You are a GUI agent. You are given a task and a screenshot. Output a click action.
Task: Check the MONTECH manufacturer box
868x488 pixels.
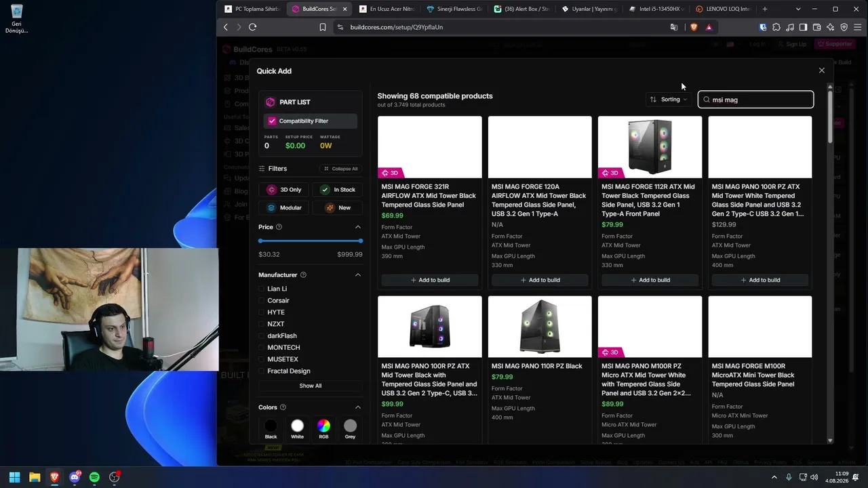pyautogui.click(x=261, y=348)
